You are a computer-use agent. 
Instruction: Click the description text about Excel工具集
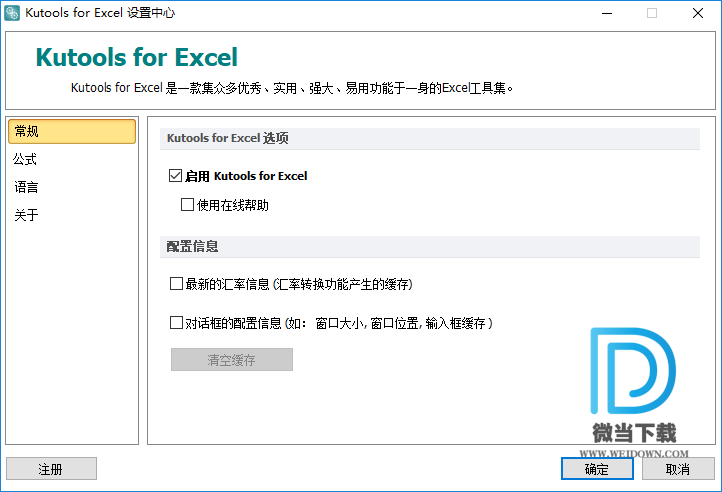pyautogui.click(x=292, y=88)
